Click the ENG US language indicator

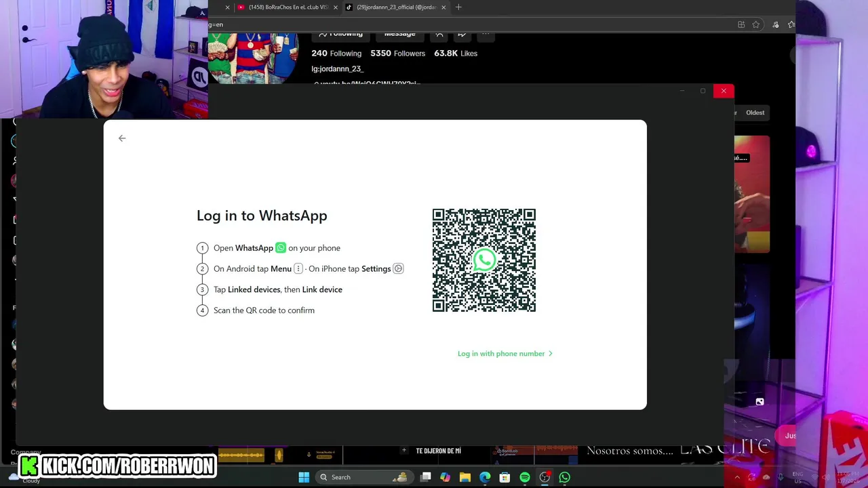click(x=797, y=477)
